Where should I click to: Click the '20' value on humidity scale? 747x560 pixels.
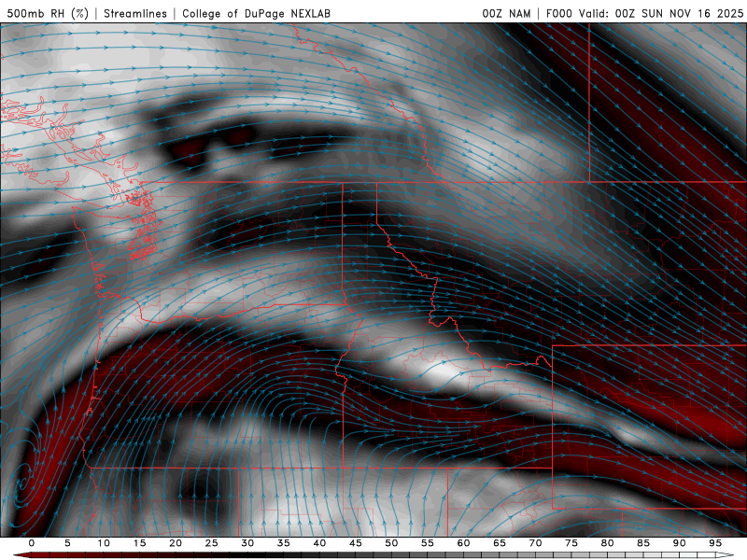176,543
